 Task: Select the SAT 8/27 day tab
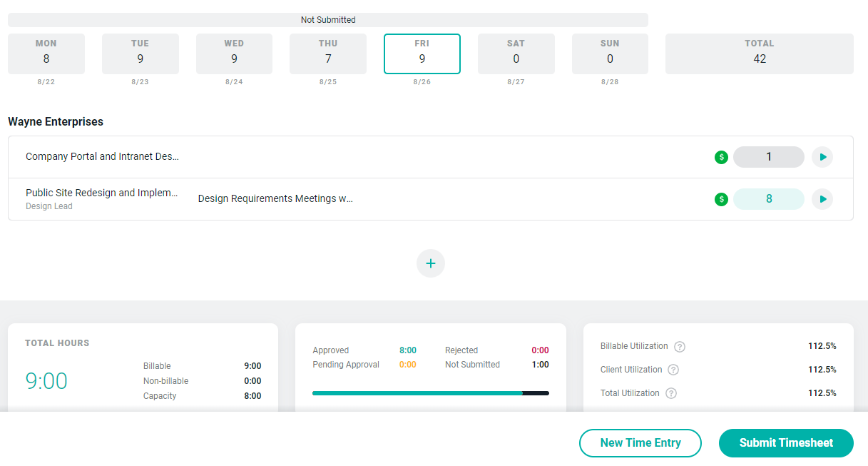click(x=516, y=54)
